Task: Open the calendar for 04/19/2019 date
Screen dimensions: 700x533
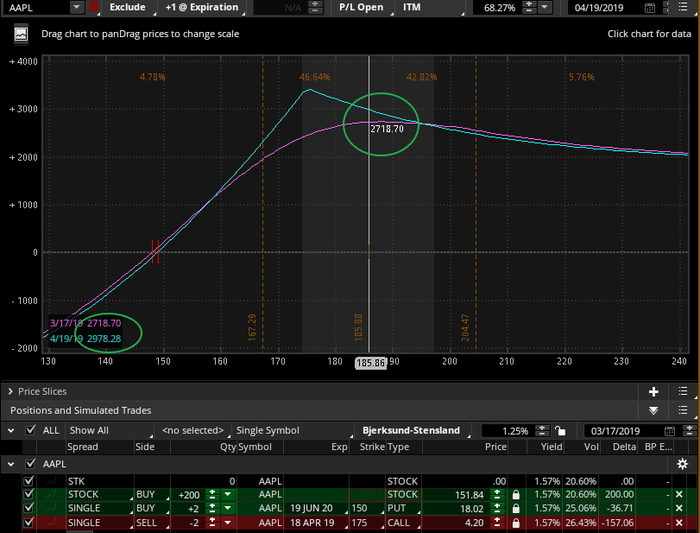Action: point(650,8)
